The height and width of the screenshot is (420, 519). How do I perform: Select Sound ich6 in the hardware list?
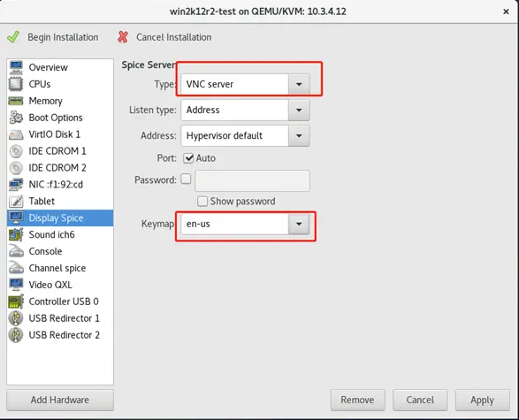pyautogui.click(x=60, y=234)
